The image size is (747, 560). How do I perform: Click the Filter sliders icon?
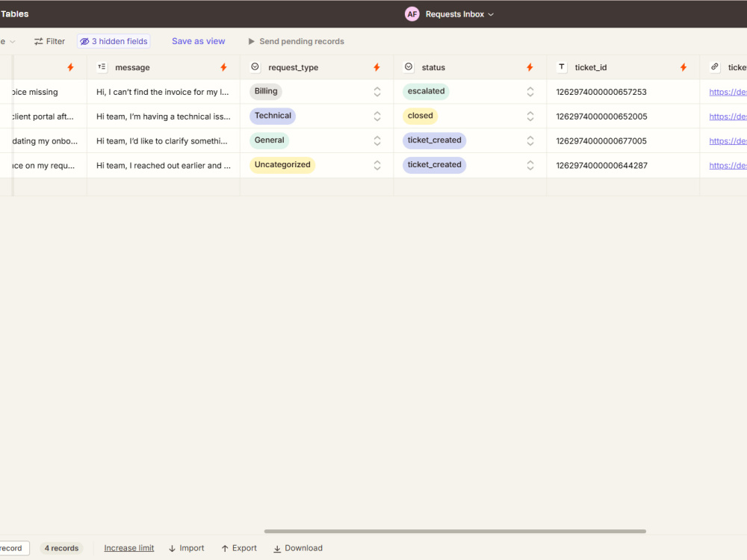pyautogui.click(x=39, y=41)
